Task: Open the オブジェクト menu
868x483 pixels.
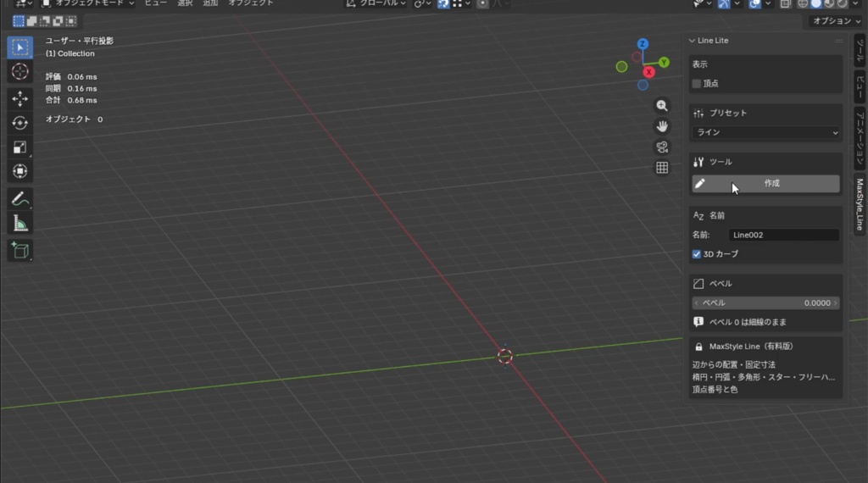Action: (251, 3)
